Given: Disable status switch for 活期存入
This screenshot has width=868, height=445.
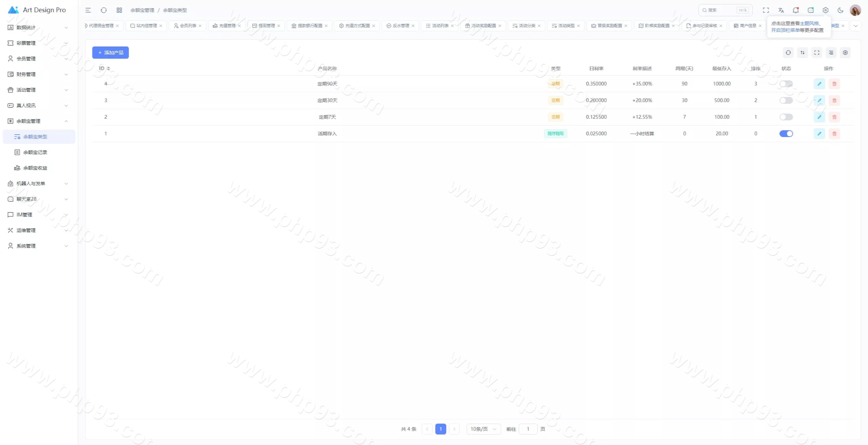Looking at the screenshot, I should pyautogui.click(x=786, y=134).
